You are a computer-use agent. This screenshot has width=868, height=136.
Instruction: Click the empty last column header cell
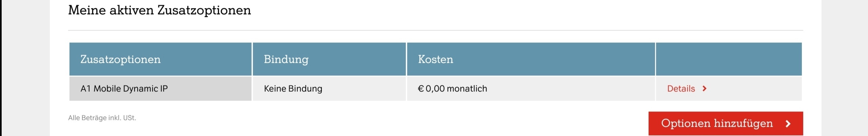coord(729,59)
